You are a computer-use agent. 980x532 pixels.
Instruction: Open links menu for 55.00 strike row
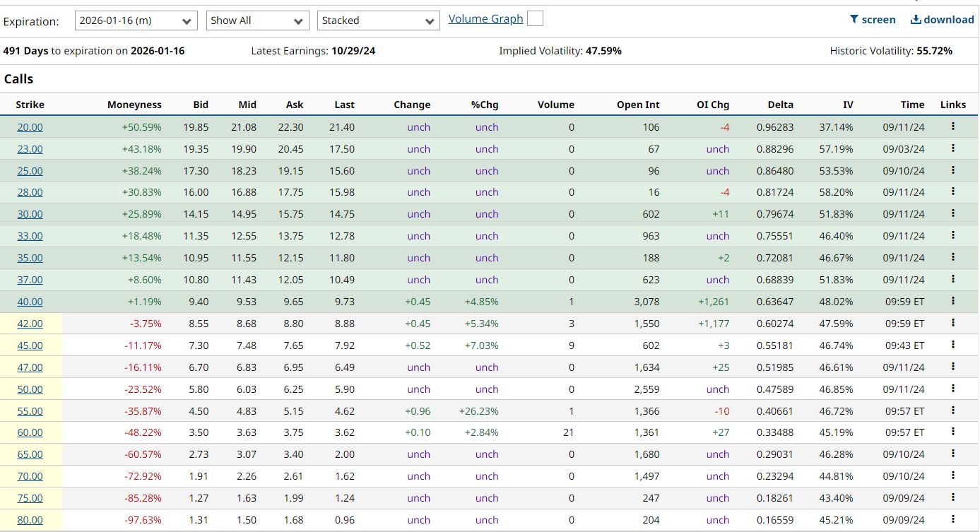[952, 410]
